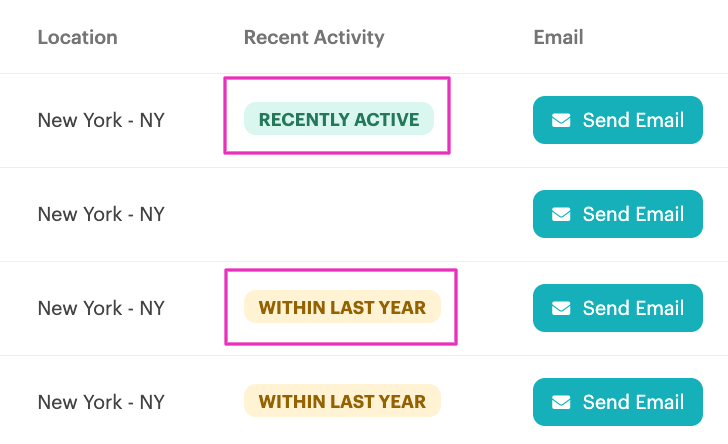The width and height of the screenshot is (728, 444).
Task: Select New York - NY in the second row
Action: coord(101,214)
